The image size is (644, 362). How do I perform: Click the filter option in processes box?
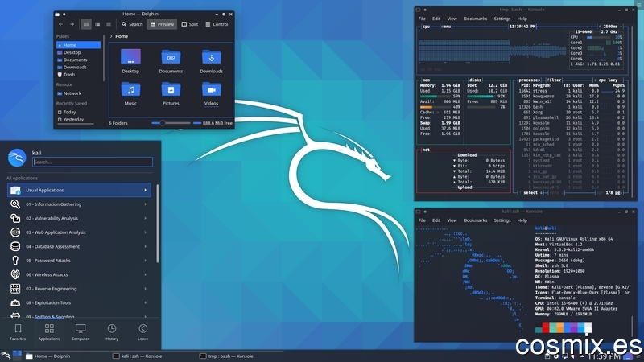[x=554, y=80]
